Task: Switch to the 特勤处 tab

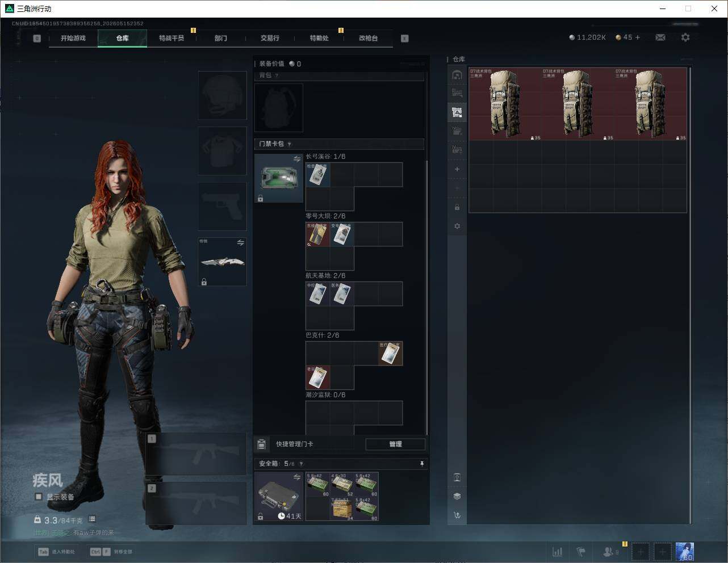Action: pos(319,38)
